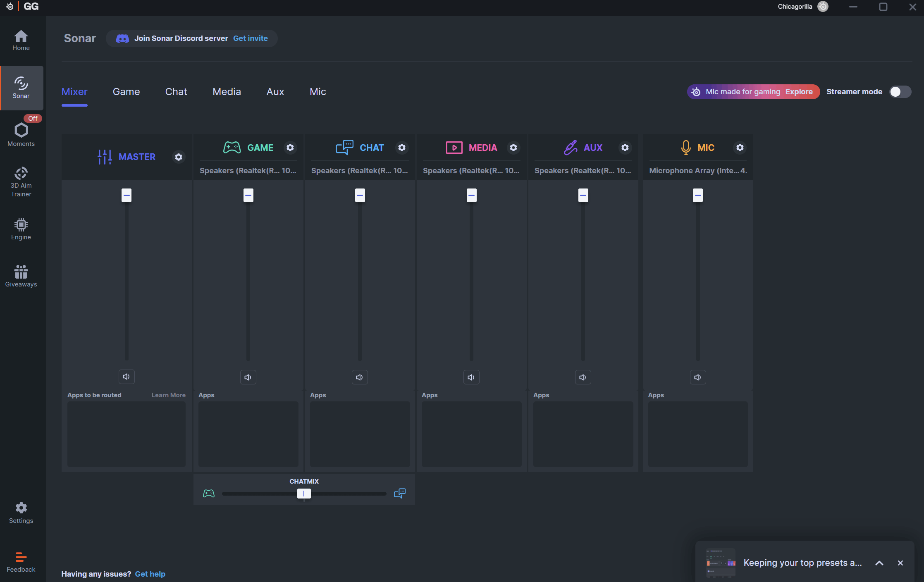
Task: Open the GAME output device dropdown
Action: 248,171
